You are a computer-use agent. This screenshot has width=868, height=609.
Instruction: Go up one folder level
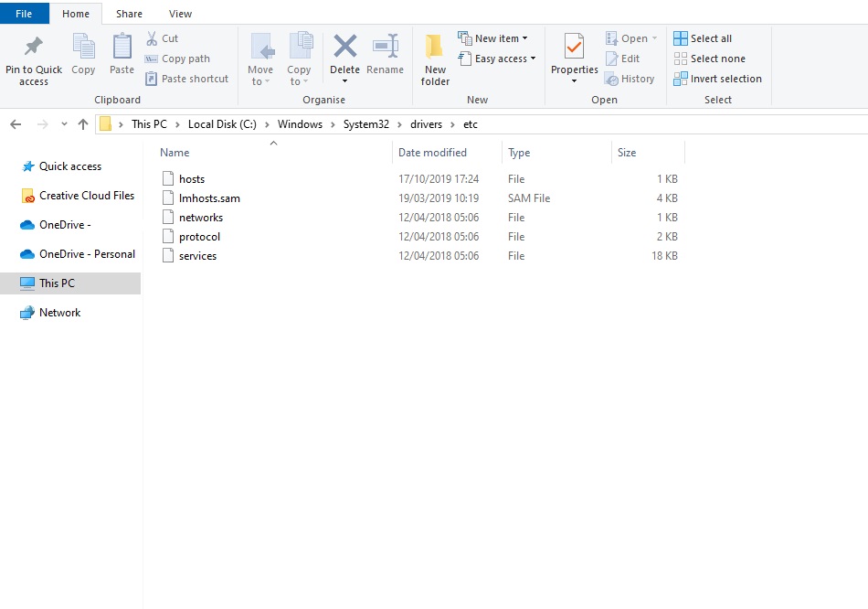(83, 124)
